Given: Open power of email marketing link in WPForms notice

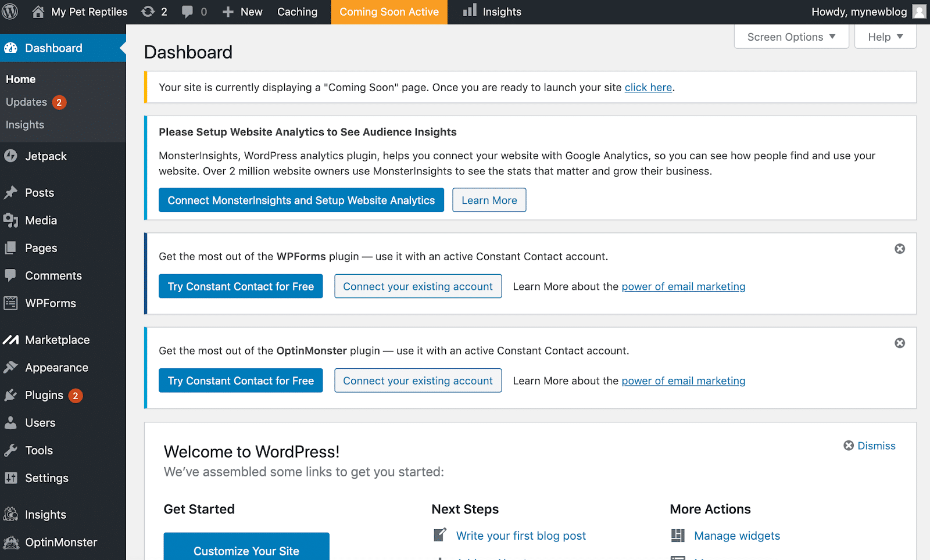Looking at the screenshot, I should [684, 286].
